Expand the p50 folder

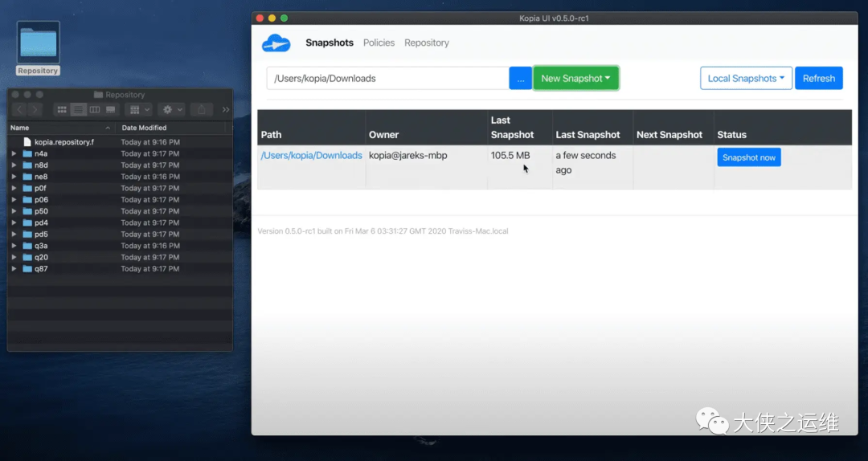point(14,211)
